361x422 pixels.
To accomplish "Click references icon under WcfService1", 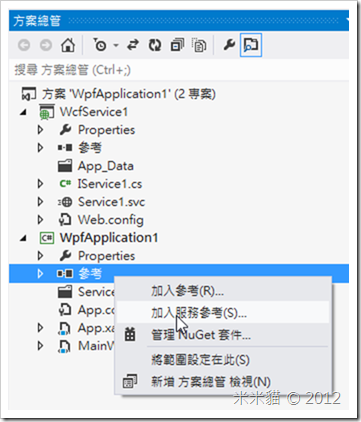I will click(65, 147).
